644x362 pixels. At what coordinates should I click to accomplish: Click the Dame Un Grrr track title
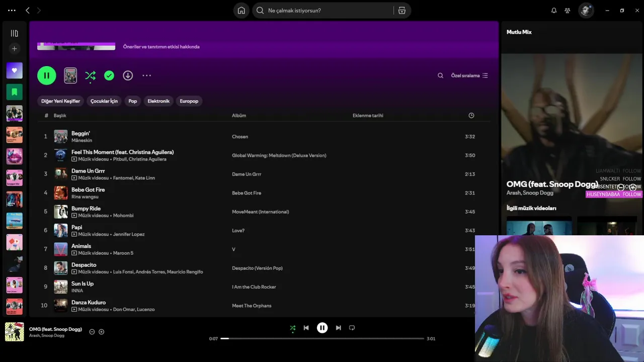[x=88, y=171]
